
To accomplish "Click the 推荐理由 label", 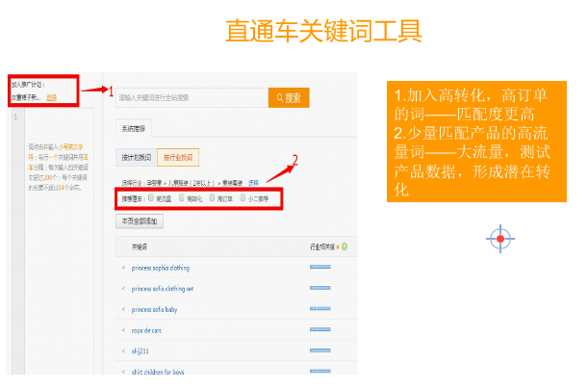I will (133, 199).
